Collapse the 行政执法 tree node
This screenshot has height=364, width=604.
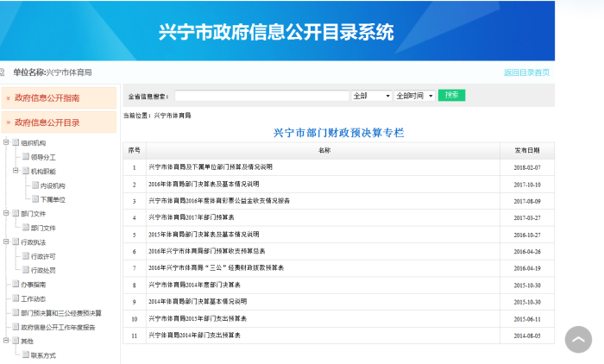[6, 242]
